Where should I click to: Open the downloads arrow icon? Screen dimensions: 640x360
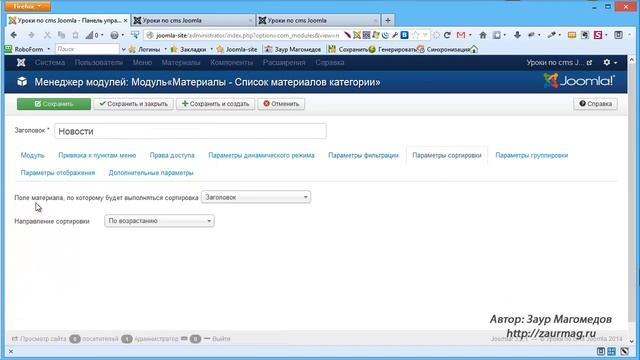tap(517, 35)
